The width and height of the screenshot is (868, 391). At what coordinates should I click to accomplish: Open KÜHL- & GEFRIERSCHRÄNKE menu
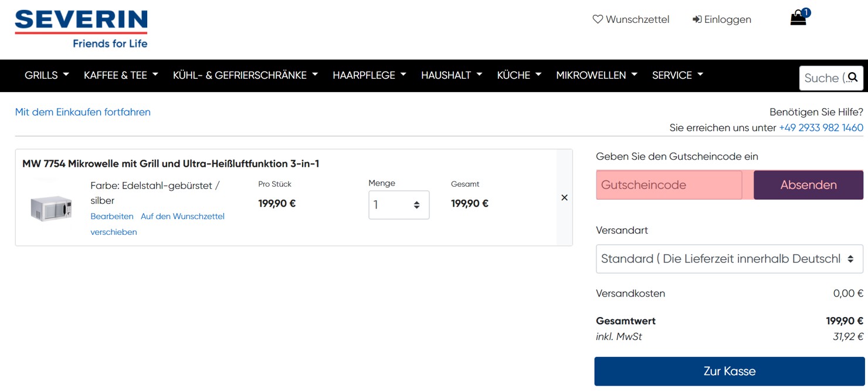[245, 75]
